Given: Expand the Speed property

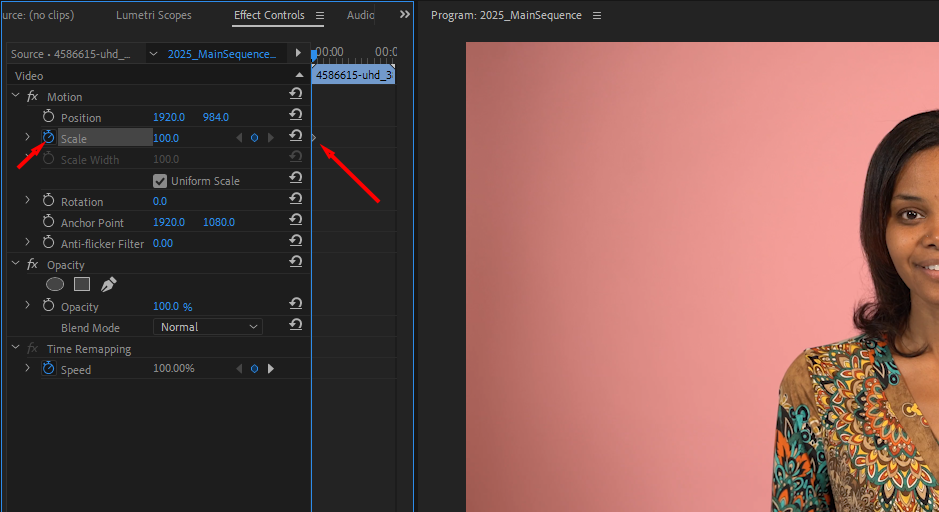Looking at the screenshot, I should pos(27,368).
